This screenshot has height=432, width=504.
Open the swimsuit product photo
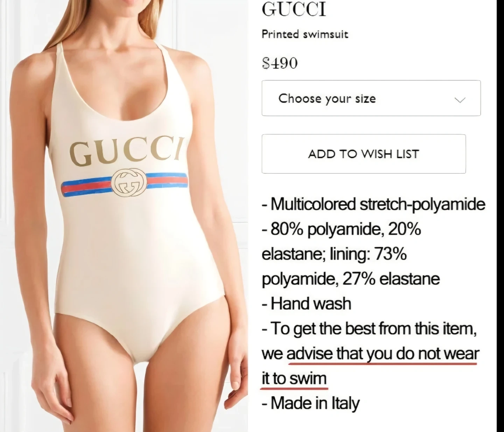[x=124, y=216]
